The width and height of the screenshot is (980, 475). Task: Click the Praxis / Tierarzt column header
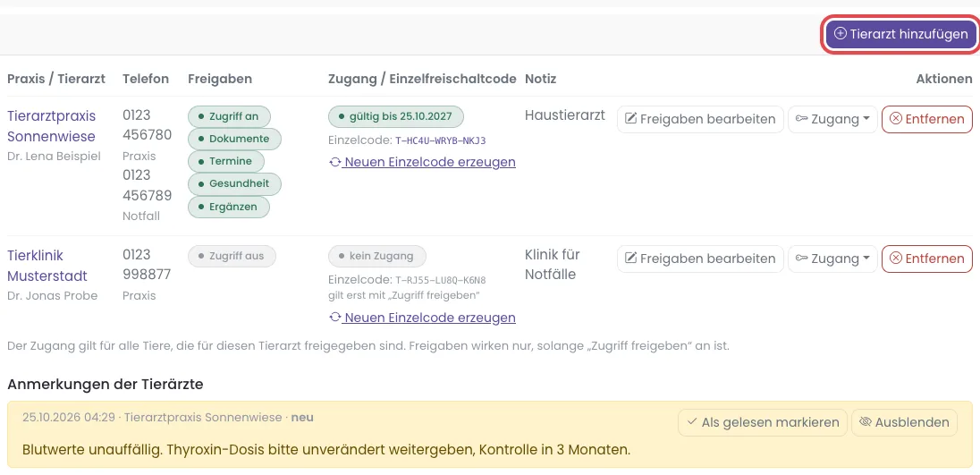tap(56, 79)
